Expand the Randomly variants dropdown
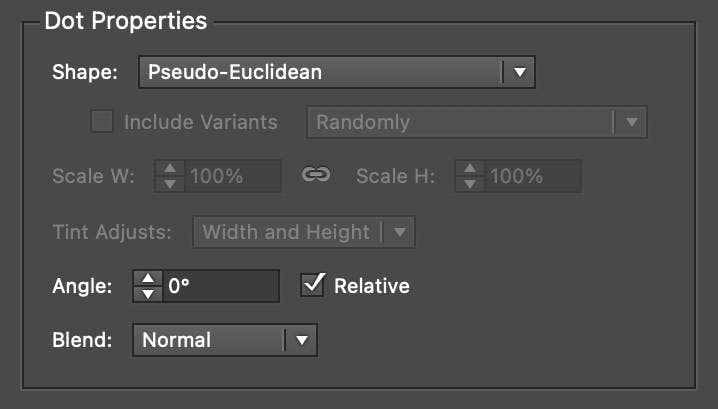The width and height of the screenshot is (718, 409). 460,123
